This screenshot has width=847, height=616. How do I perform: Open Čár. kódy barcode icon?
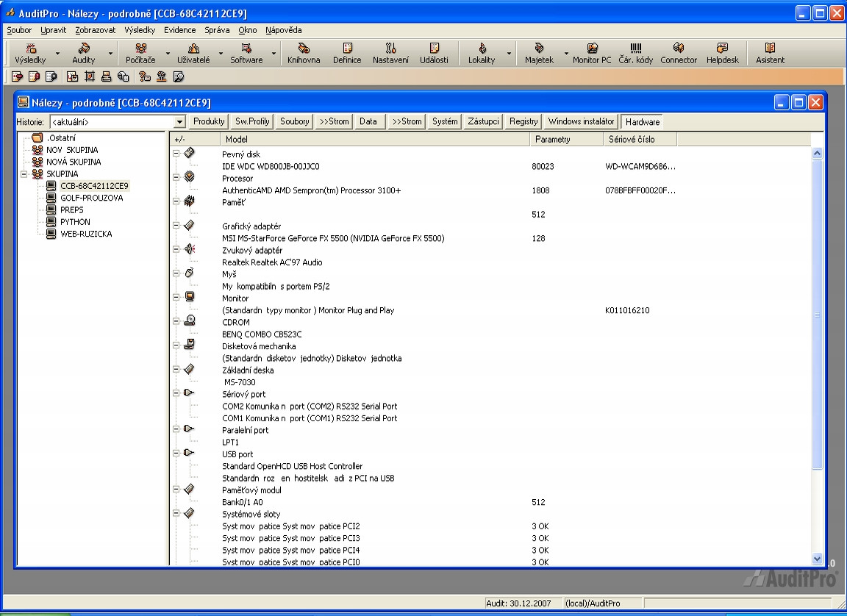(636, 54)
